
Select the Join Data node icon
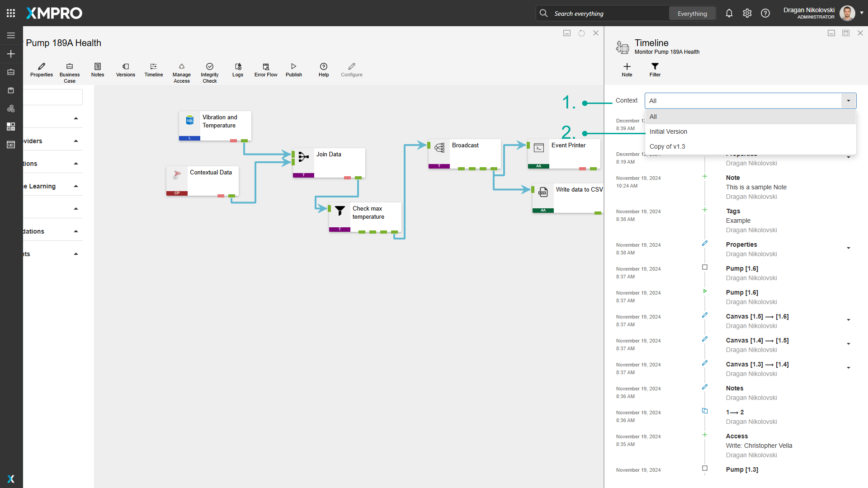pos(304,157)
